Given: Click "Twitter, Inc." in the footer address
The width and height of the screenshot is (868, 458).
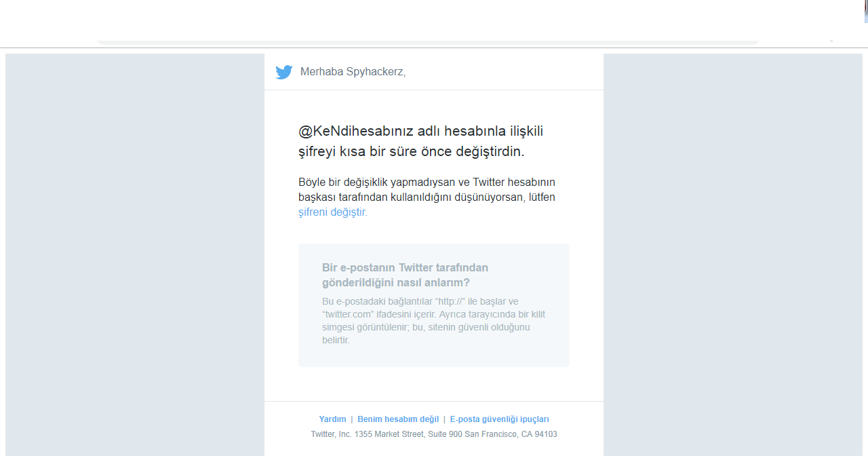Looking at the screenshot, I should tap(331, 434).
